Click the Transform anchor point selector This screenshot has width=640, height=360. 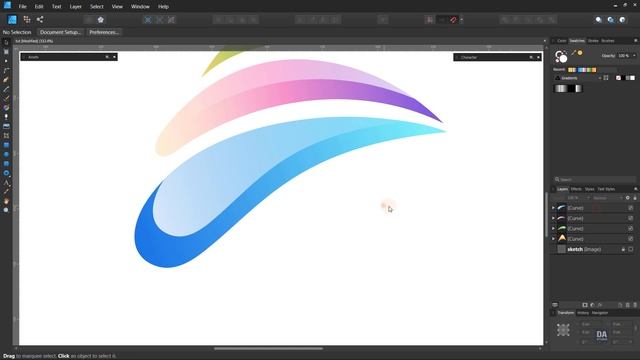(563, 330)
